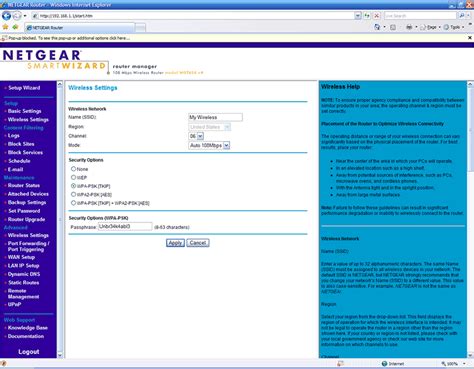This screenshot has height=369, width=474.
Task: Click the Name (SSID) text field
Action: point(215,117)
